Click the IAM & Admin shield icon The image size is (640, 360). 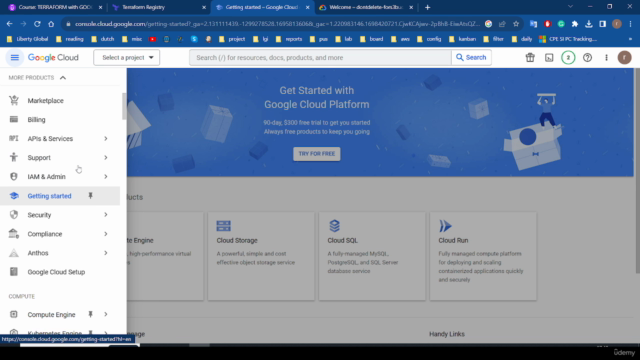[x=14, y=176]
